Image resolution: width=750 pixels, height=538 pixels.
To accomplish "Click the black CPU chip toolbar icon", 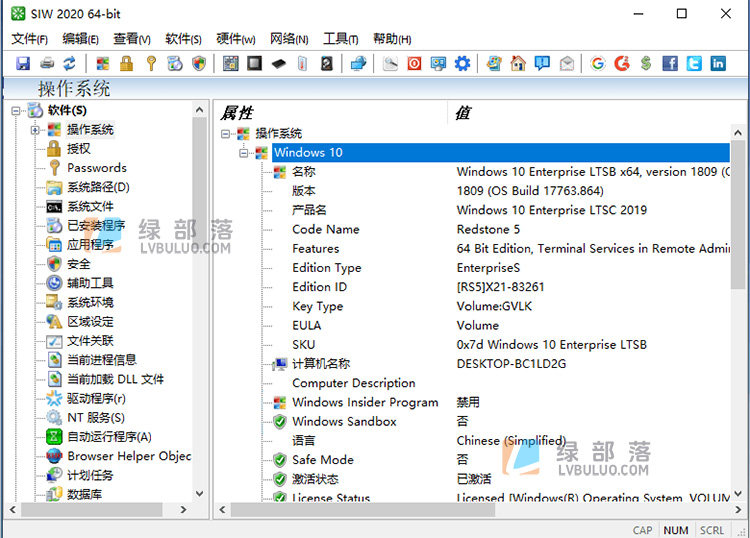I will click(254, 63).
